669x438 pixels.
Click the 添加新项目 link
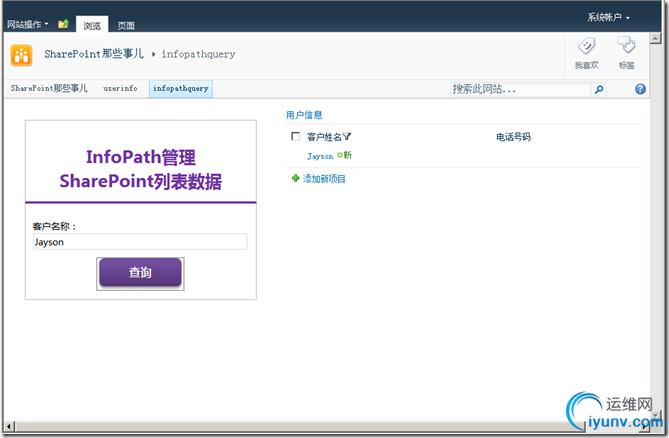(x=324, y=179)
